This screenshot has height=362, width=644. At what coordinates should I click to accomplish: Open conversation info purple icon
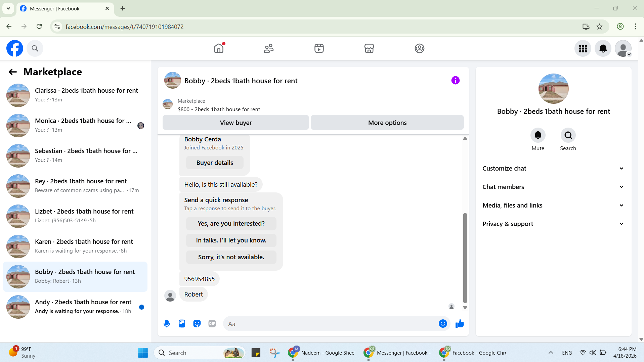pos(455,80)
